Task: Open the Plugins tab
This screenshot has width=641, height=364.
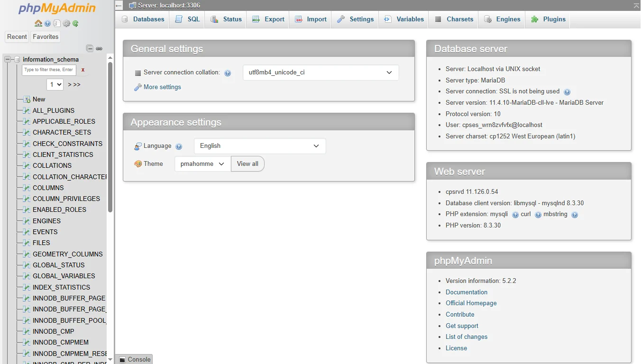Action: (x=549, y=19)
